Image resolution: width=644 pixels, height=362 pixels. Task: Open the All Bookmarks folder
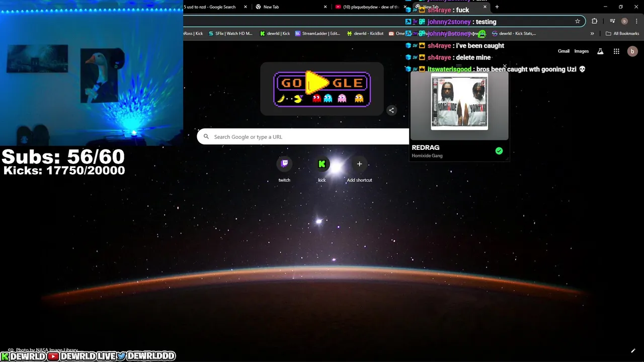[x=622, y=34]
